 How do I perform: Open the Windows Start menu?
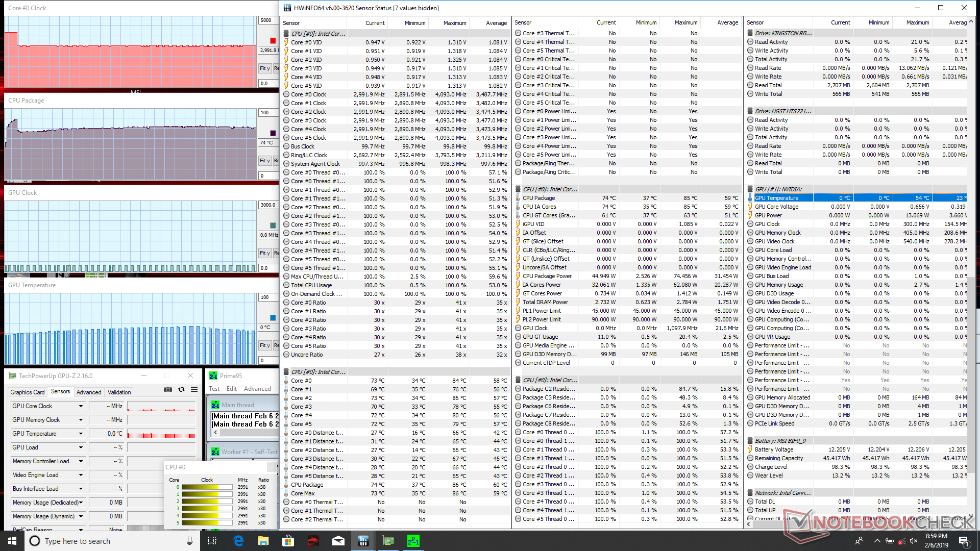tap(12, 541)
